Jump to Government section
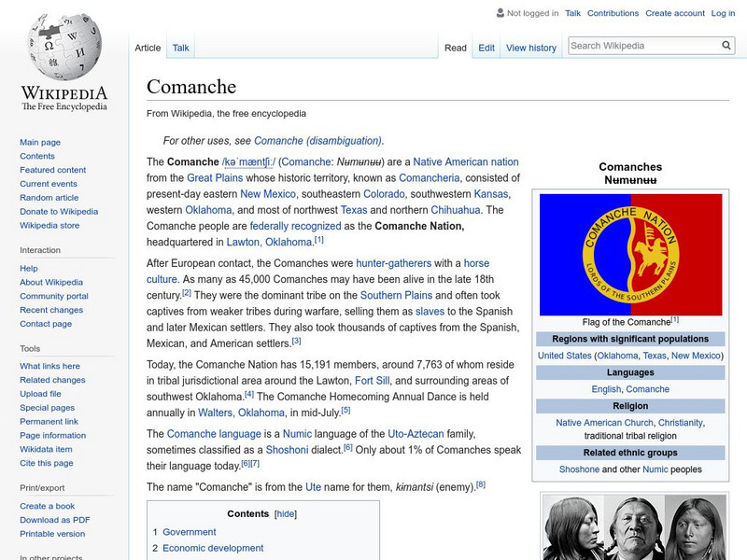The image size is (747, 560). tap(190, 532)
